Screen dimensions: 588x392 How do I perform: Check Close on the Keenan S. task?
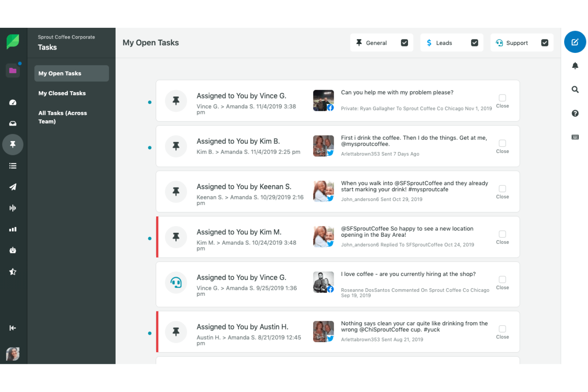coord(502,189)
